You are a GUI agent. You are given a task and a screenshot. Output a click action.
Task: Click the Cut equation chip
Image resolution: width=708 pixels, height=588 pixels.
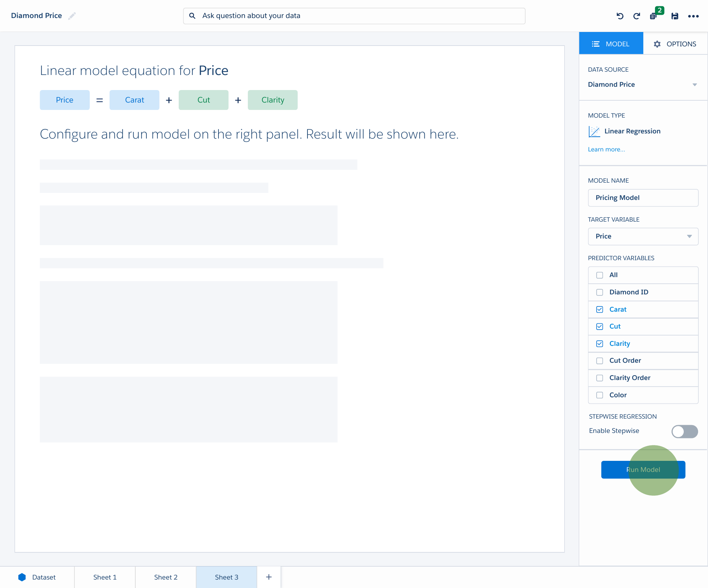click(x=203, y=100)
